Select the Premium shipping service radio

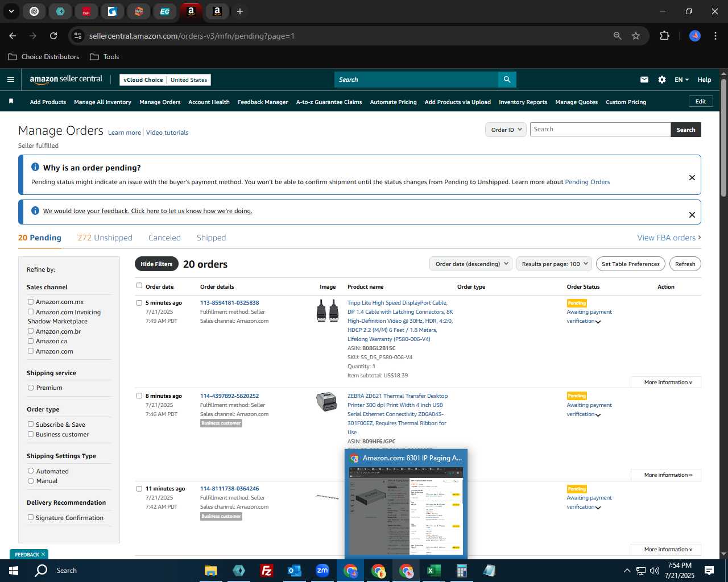[x=31, y=388]
